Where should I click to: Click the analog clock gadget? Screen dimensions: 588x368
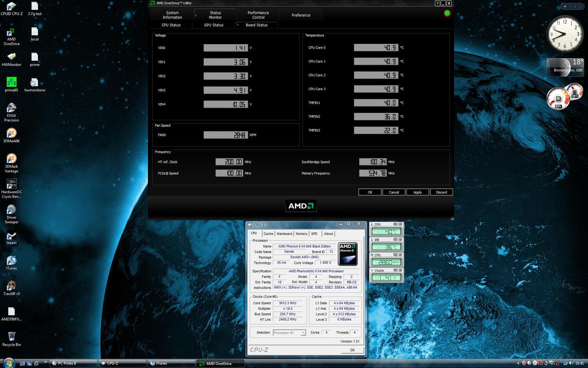tap(565, 34)
